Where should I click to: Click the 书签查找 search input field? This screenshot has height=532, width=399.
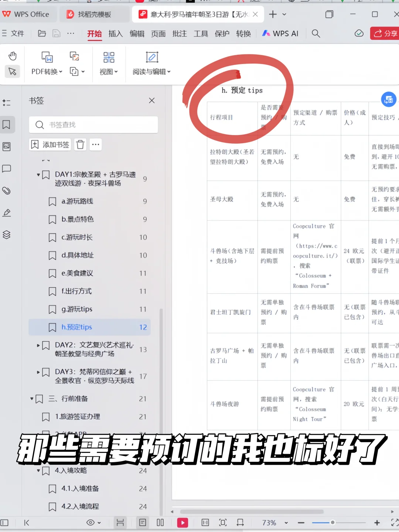tap(93, 125)
